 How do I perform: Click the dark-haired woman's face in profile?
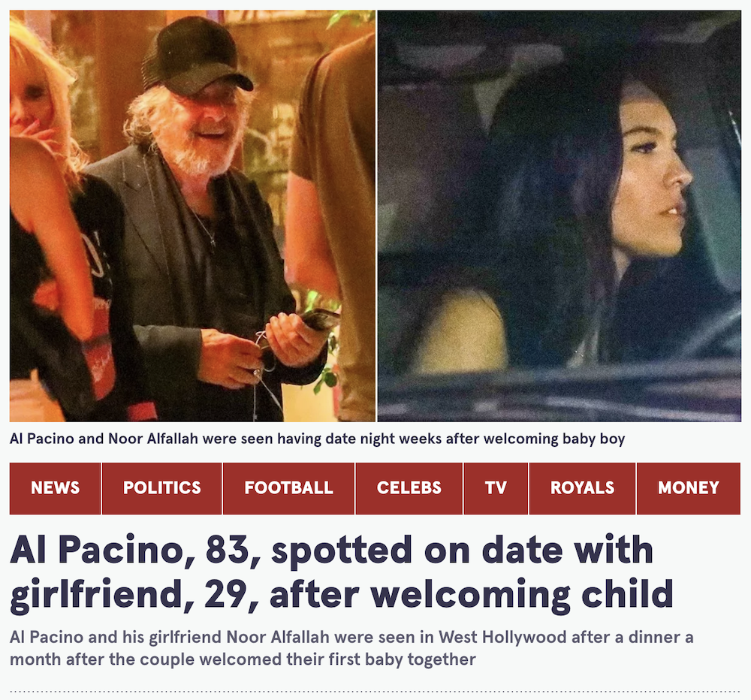(x=654, y=177)
